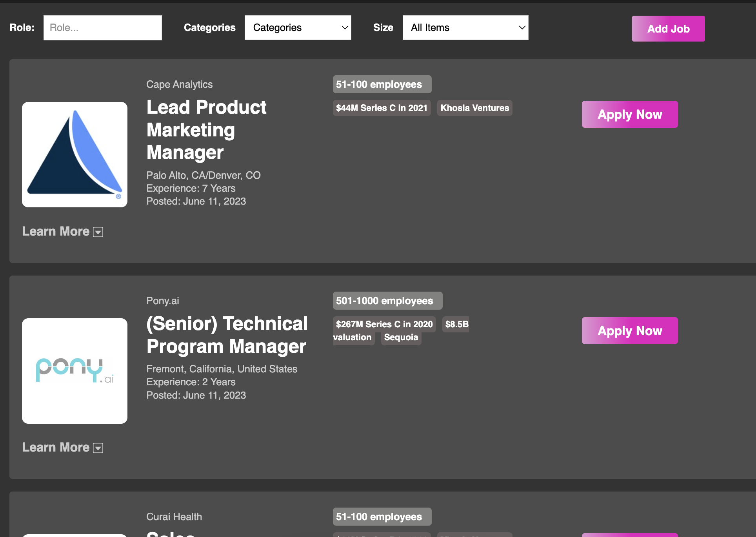
Task: Apply Now for Senior Technical Program Manager
Action: point(630,330)
